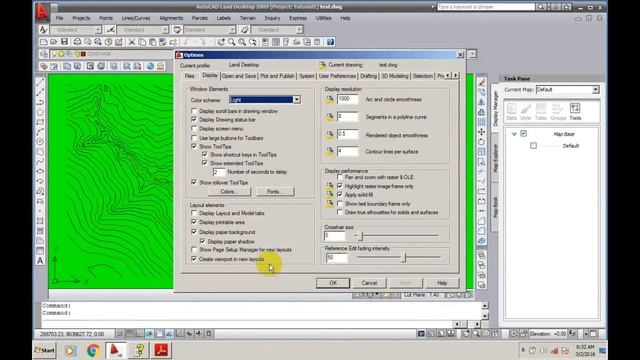Click the keyword search box in title bar
640x360 pixels.
click(x=485, y=7)
